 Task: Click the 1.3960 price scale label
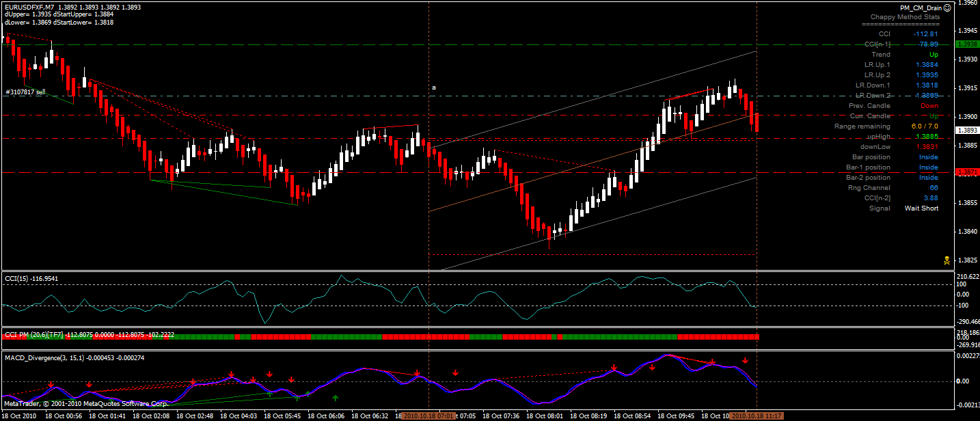tap(967, 3)
